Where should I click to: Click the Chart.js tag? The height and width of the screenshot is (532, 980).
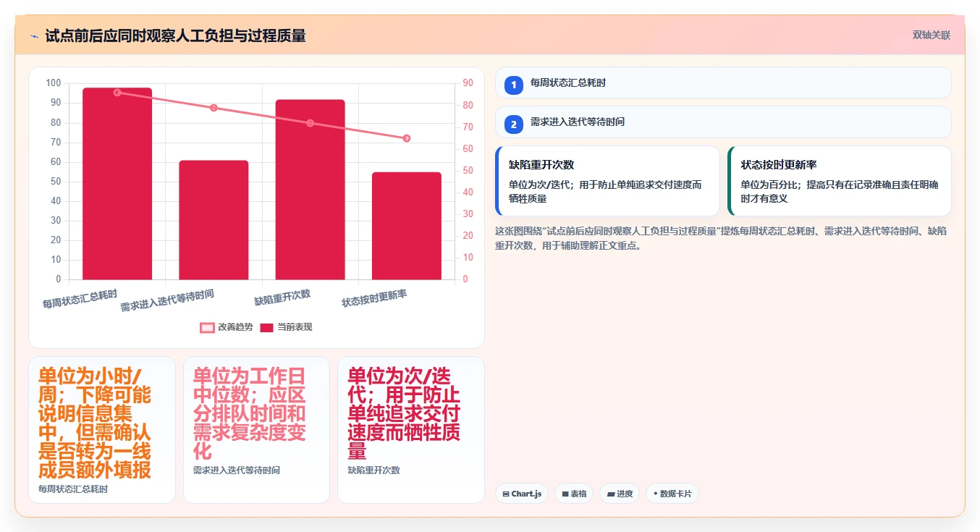522,494
